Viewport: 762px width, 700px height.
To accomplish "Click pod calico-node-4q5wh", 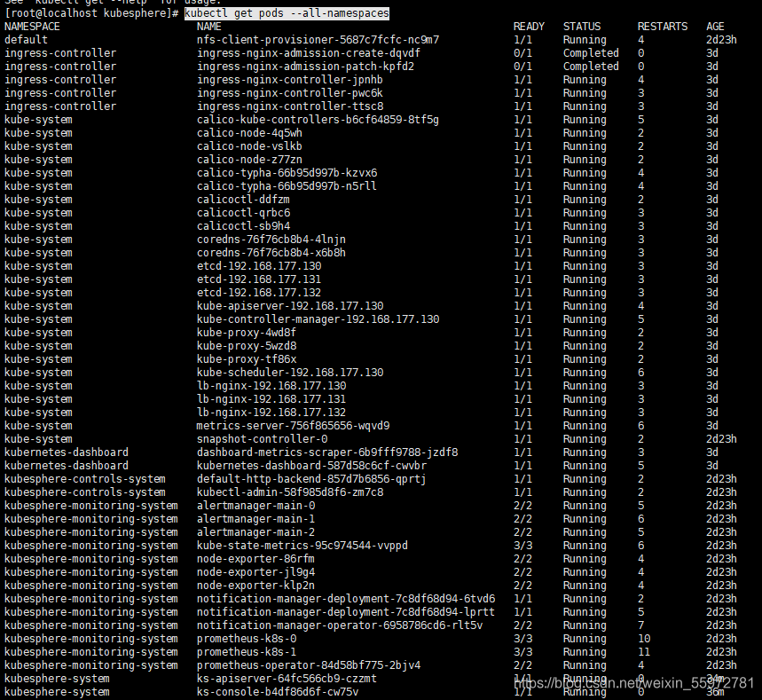I will click(x=249, y=133).
